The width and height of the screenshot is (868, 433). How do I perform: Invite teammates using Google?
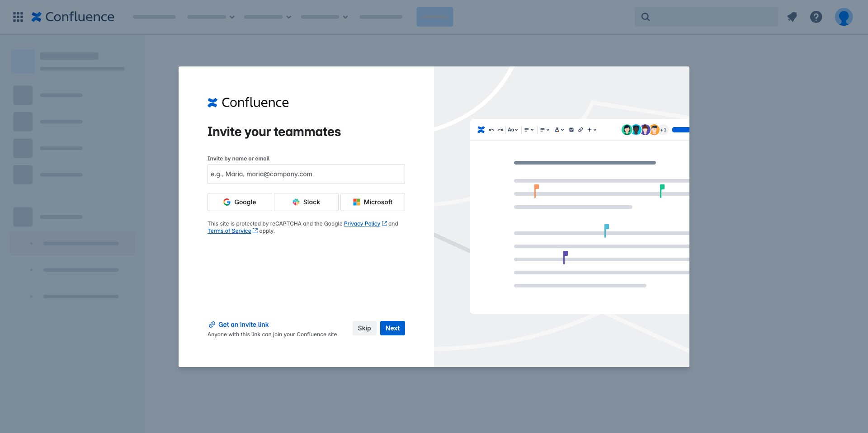[x=240, y=202]
